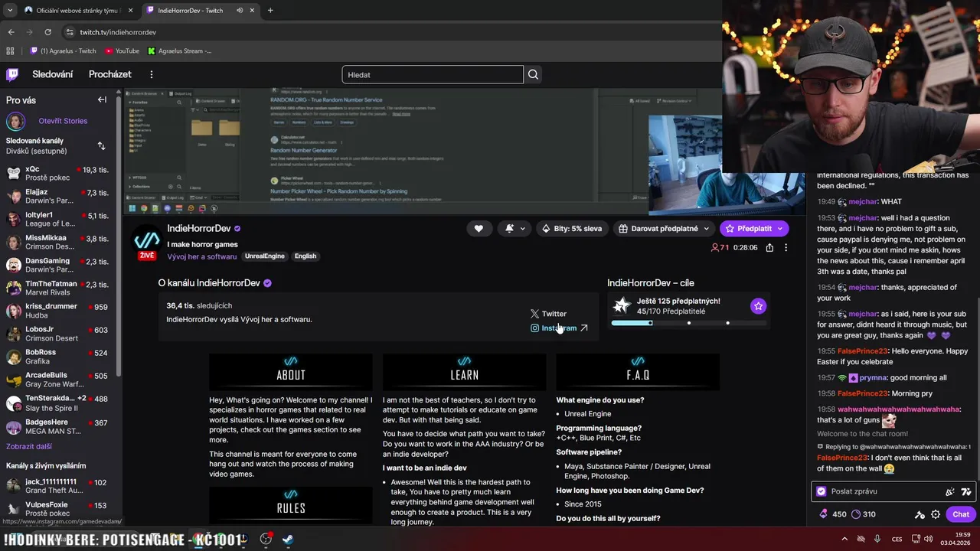Click the party popper celebration icon in chat
Screen dimensions: 980x551
[950, 491]
